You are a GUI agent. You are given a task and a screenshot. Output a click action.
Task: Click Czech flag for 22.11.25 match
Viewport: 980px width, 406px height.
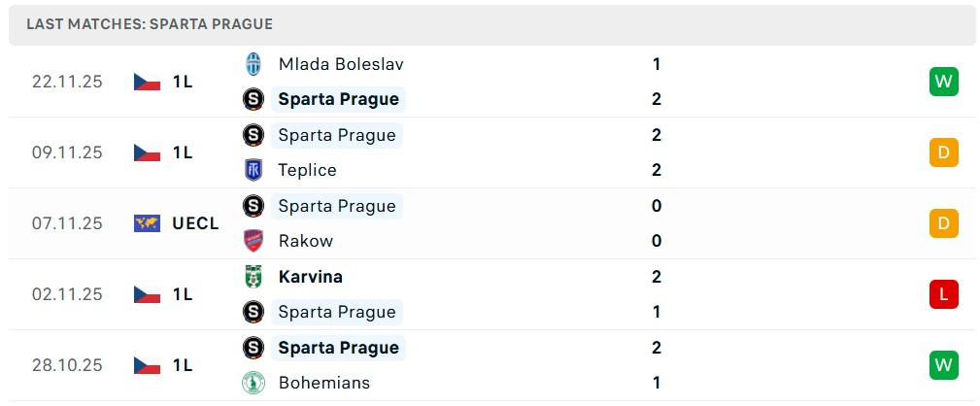point(147,82)
